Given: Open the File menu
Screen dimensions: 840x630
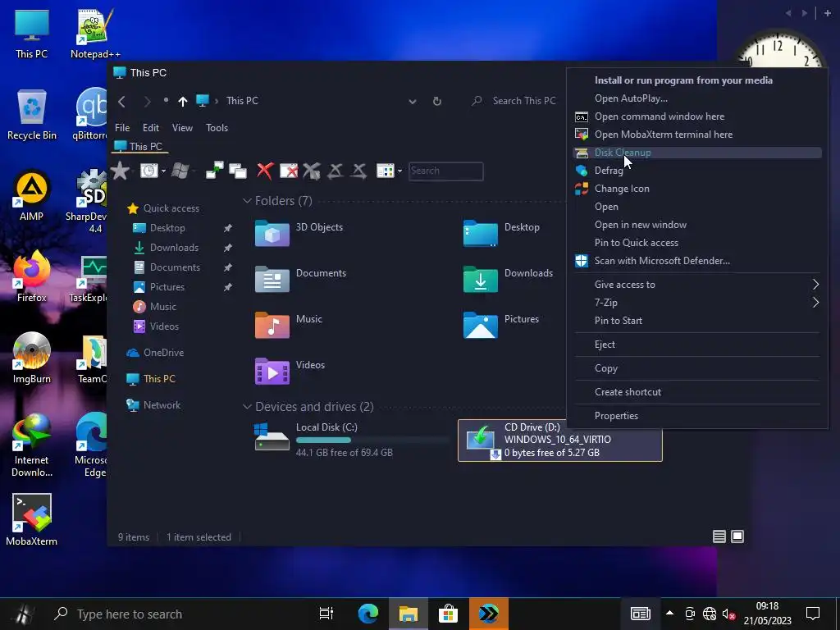Looking at the screenshot, I should click(122, 128).
